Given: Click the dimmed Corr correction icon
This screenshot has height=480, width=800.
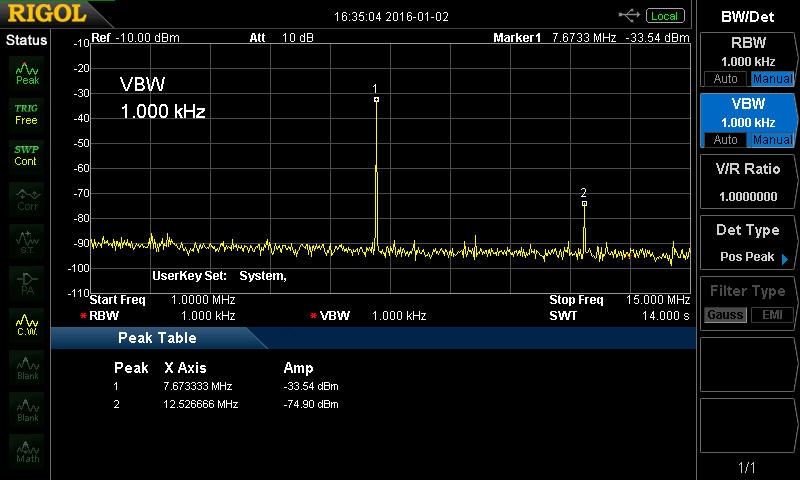Looking at the screenshot, I should pyautogui.click(x=27, y=198).
